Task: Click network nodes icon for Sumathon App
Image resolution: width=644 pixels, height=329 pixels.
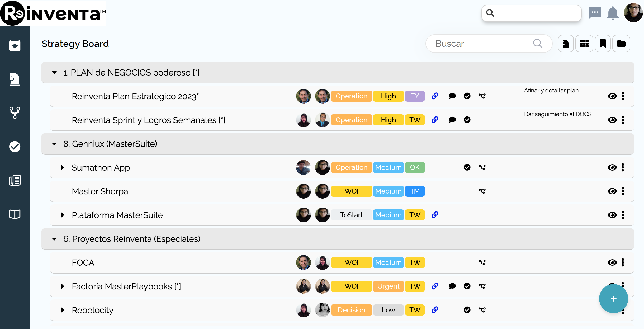Action: (x=482, y=167)
